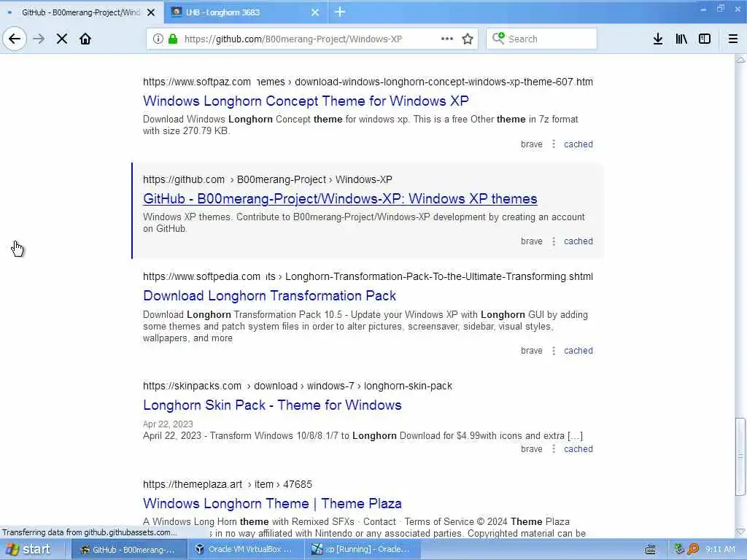Open options dots beside softpaz result's brave label
747x560 pixels.
(554, 144)
